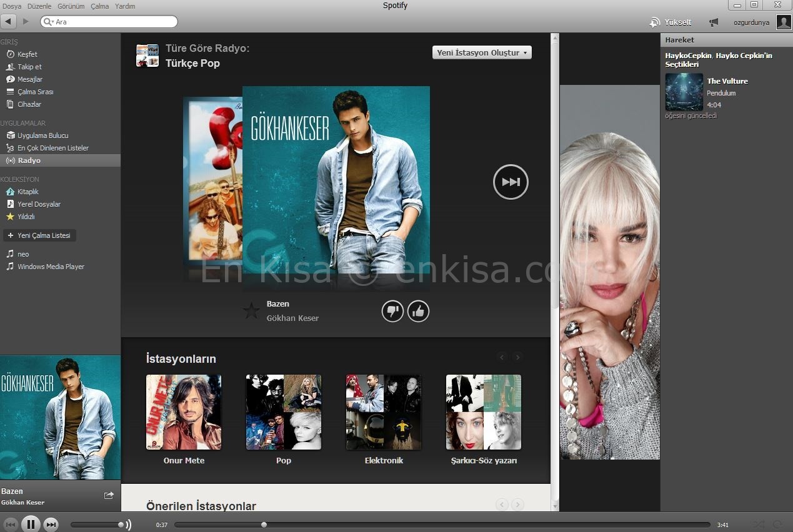793x532 pixels.
Task: Click the back navigation arrow
Action: click(8, 21)
